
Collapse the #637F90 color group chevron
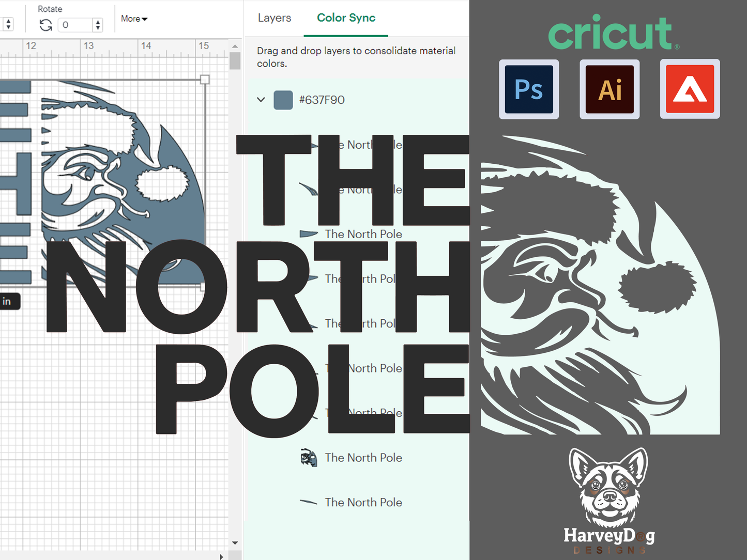pyautogui.click(x=261, y=100)
